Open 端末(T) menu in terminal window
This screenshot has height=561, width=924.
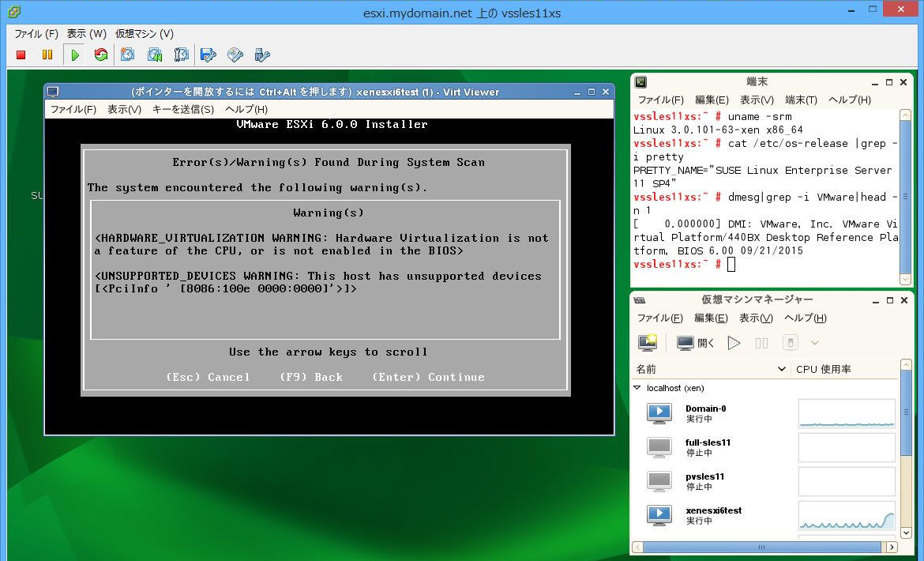click(x=801, y=100)
